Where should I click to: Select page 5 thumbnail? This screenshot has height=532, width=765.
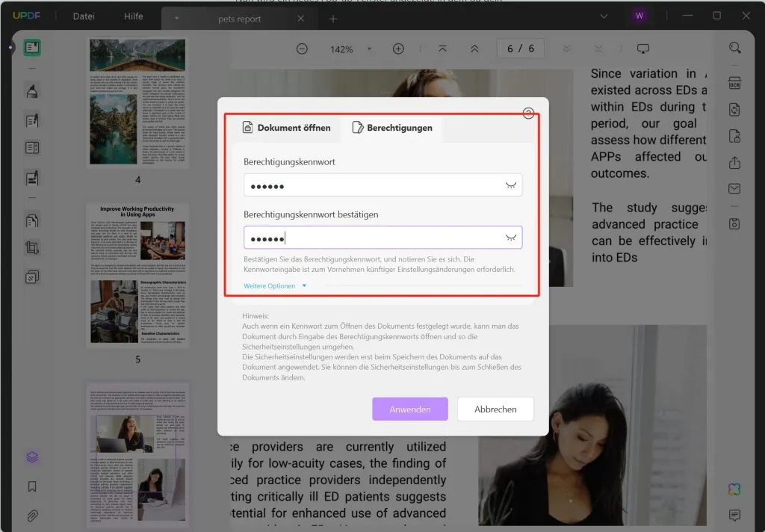tap(137, 275)
